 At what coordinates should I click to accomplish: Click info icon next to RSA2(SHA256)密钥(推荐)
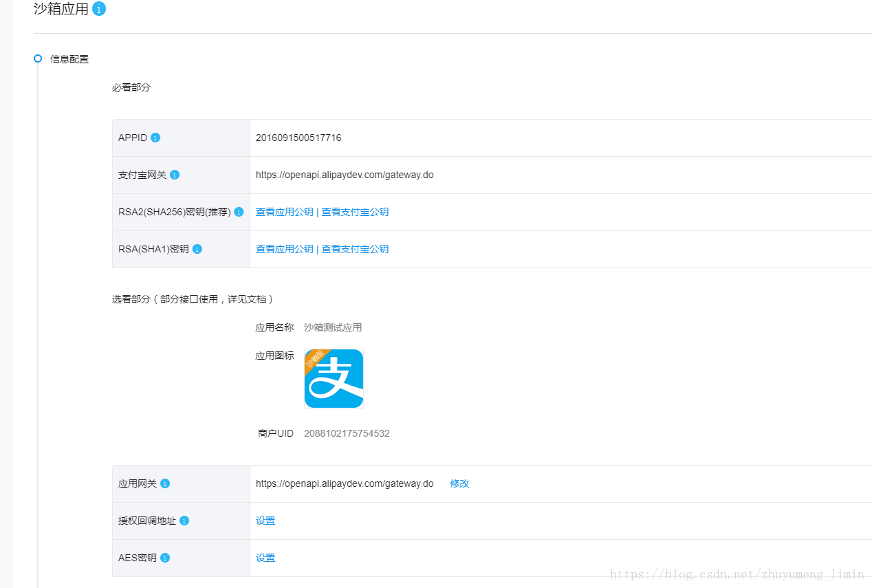coord(239,212)
